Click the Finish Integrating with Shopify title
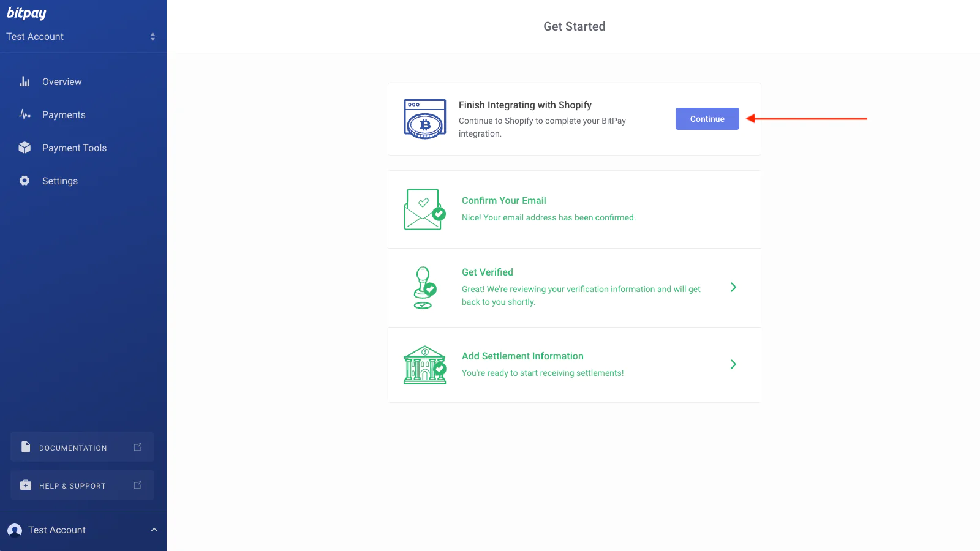Image resolution: width=980 pixels, height=551 pixels. coord(525,105)
